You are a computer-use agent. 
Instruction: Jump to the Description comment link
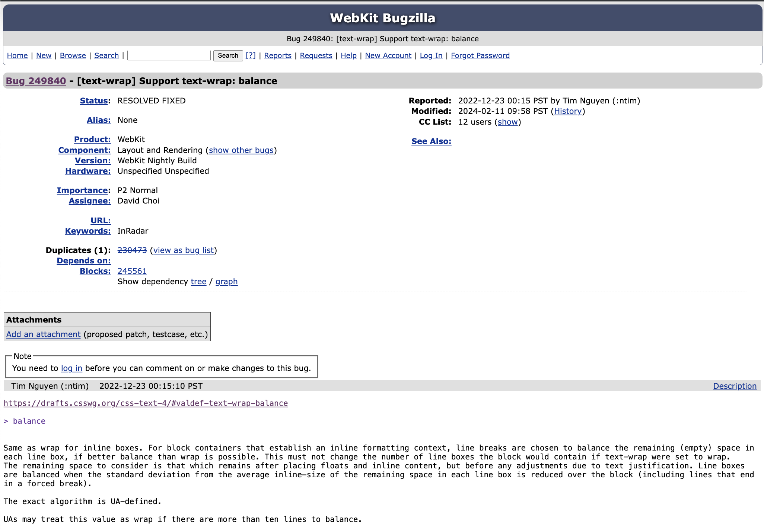point(735,386)
